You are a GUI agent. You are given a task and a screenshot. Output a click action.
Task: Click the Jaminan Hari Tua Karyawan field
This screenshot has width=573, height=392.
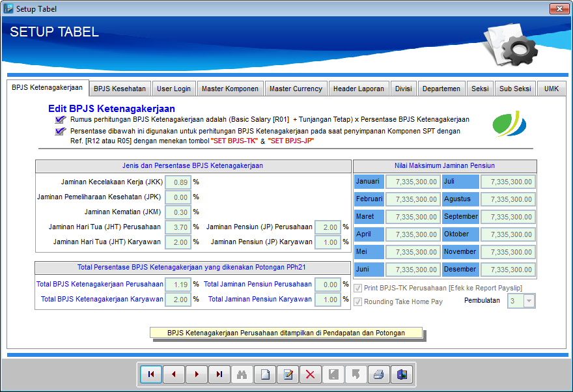(x=178, y=242)
